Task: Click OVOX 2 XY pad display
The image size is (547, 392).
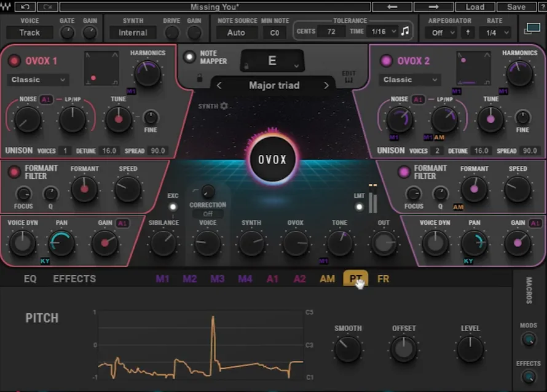Action: [473, 68]
